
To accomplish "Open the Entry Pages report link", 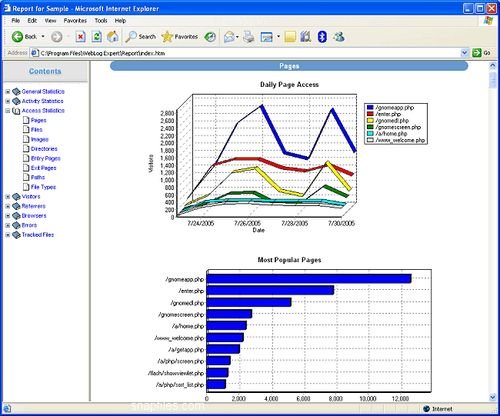I will point(45,158).
